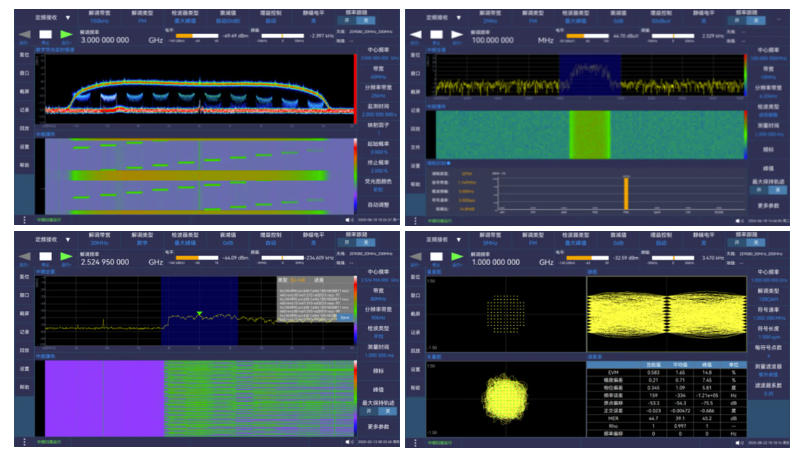
Task: Open the three-dot menu on the 3.000 GHz screen
Action: (24, 219)
